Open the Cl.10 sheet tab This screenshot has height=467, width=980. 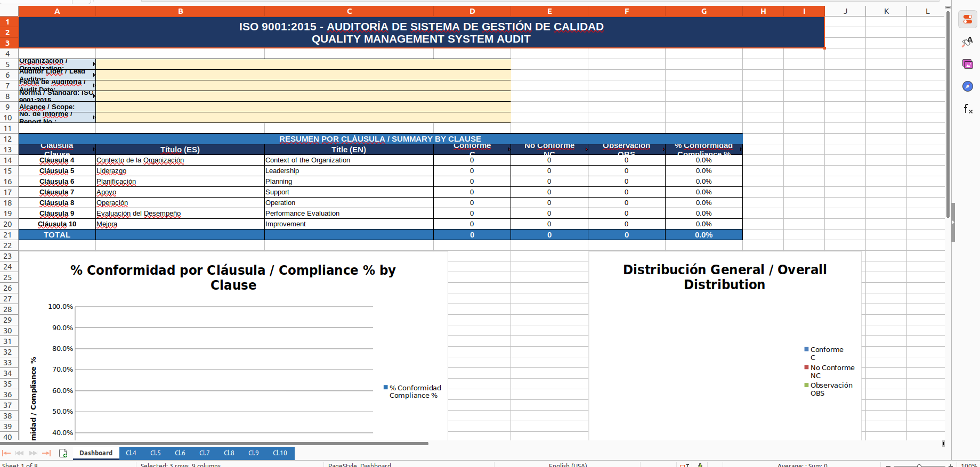tap(280, 453)
